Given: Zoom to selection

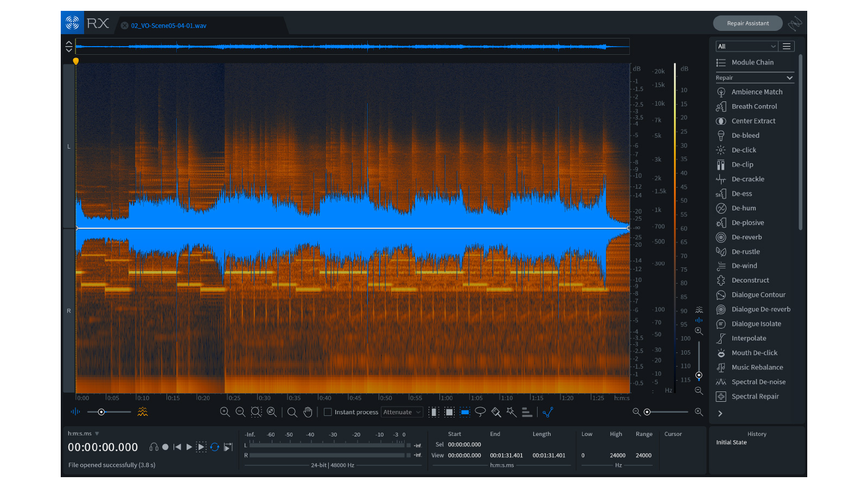Looking at the screenshot, I should 256,412.
